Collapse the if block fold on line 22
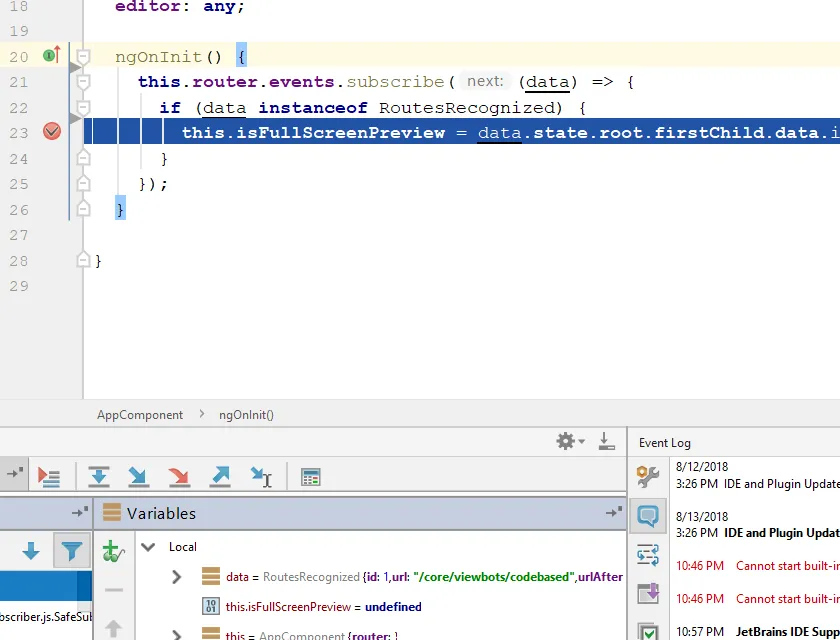 coord(83,108)
